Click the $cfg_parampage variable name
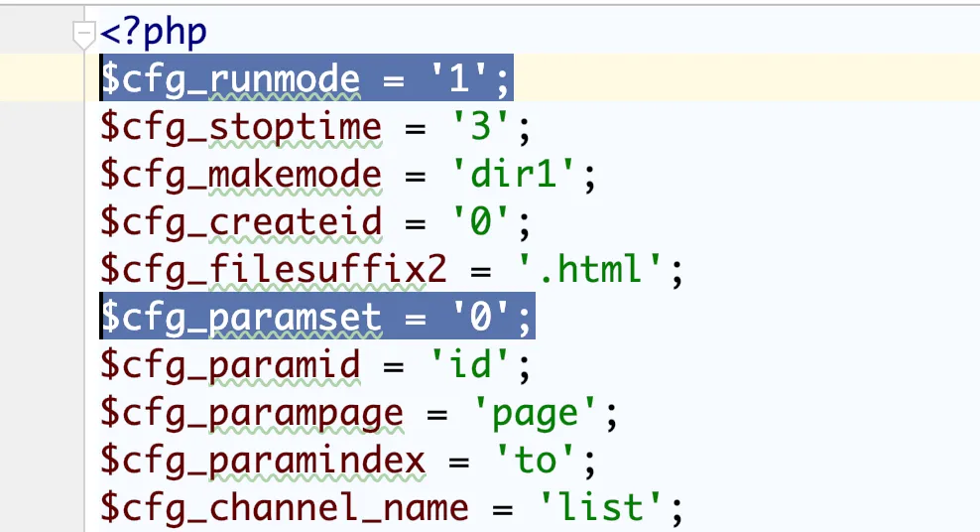This screenshot has height=532, width=980. pos(251,413)
